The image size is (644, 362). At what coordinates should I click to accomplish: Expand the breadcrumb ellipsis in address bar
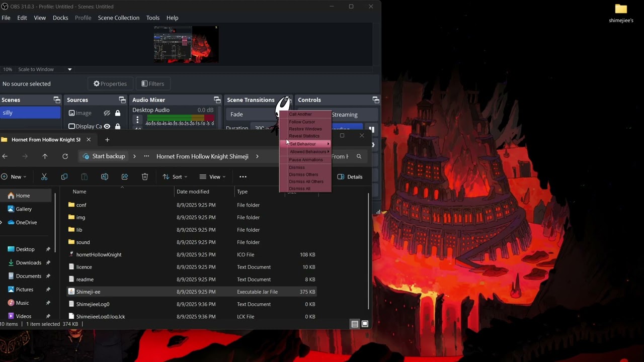click(x=146, y=156)
